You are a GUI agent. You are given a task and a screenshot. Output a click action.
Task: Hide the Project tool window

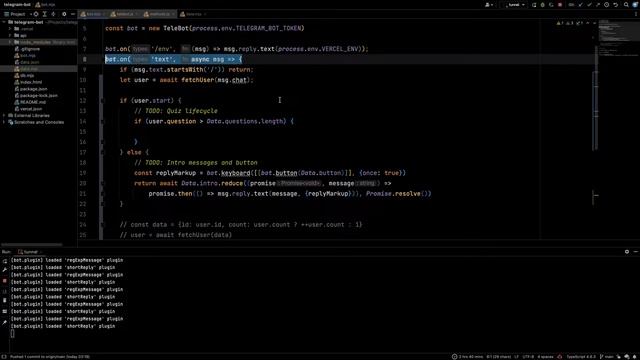point(73,14)
